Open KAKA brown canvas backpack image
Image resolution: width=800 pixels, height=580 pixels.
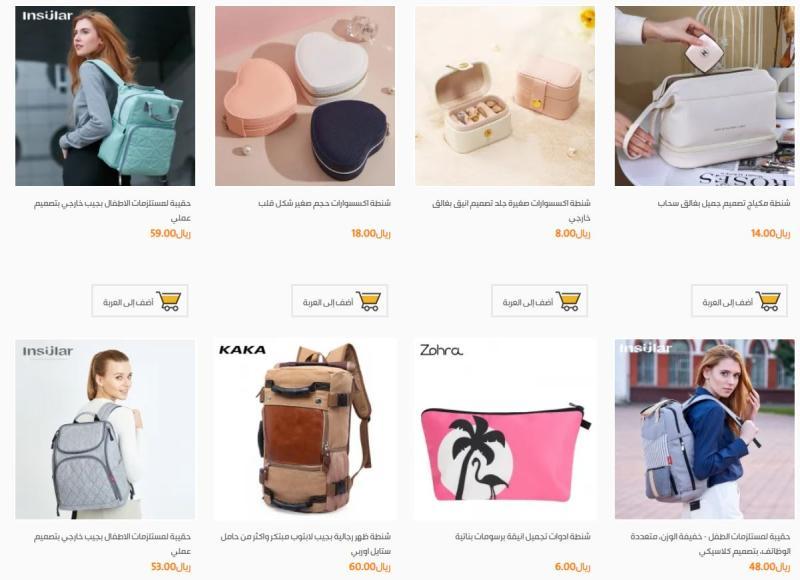click(x=305, y=429)
